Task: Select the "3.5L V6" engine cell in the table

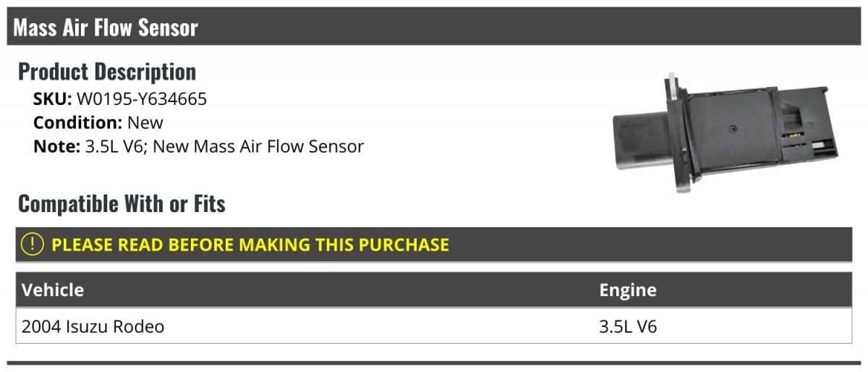Action: (x=628, y=326)
